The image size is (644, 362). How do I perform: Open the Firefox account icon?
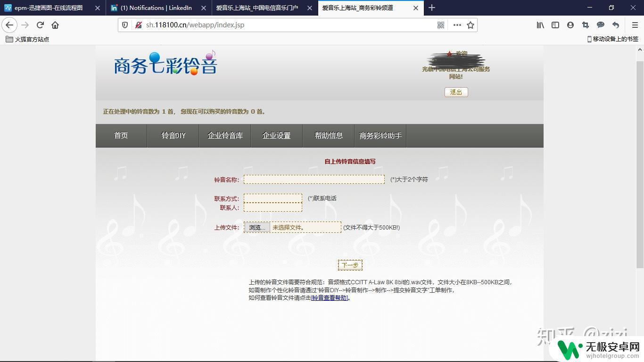570,25
